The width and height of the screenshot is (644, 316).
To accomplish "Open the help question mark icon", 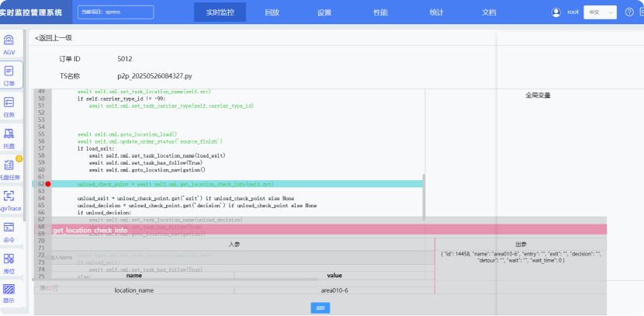I will 629,12.
